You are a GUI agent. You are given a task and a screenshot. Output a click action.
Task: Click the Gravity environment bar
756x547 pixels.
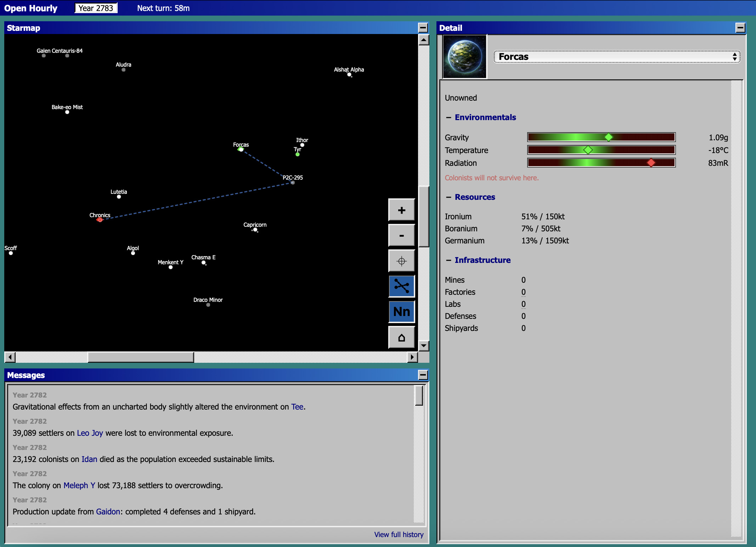point(601,137)
